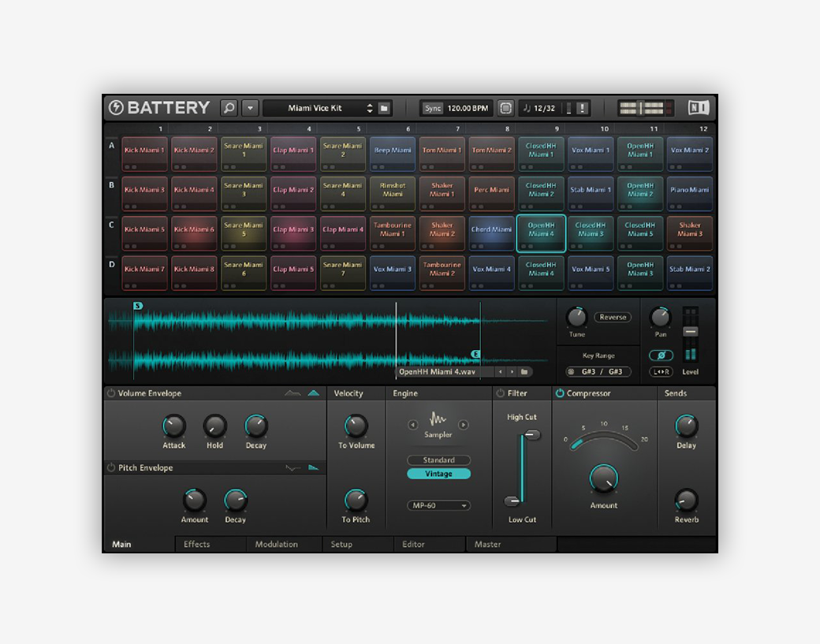Viewport: 820px width, 644px height.
Task: Switch to previous engine with left arrow
Action: tap(412, 424)
